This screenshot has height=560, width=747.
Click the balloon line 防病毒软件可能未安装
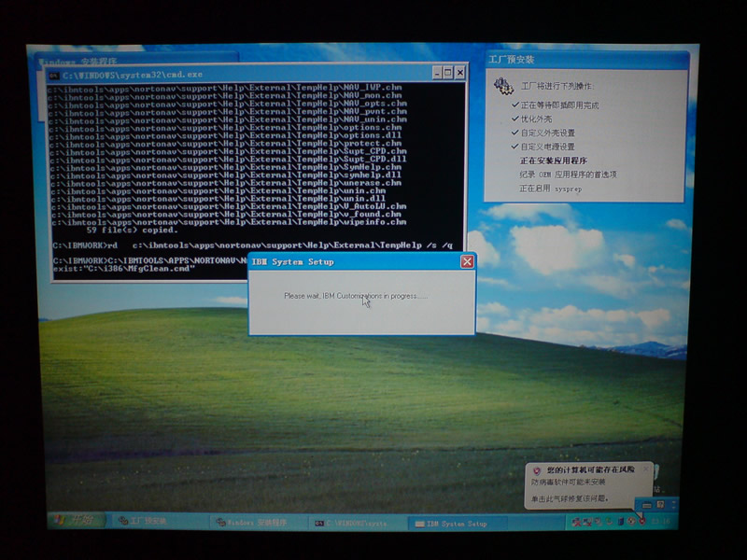pos(568,483)
